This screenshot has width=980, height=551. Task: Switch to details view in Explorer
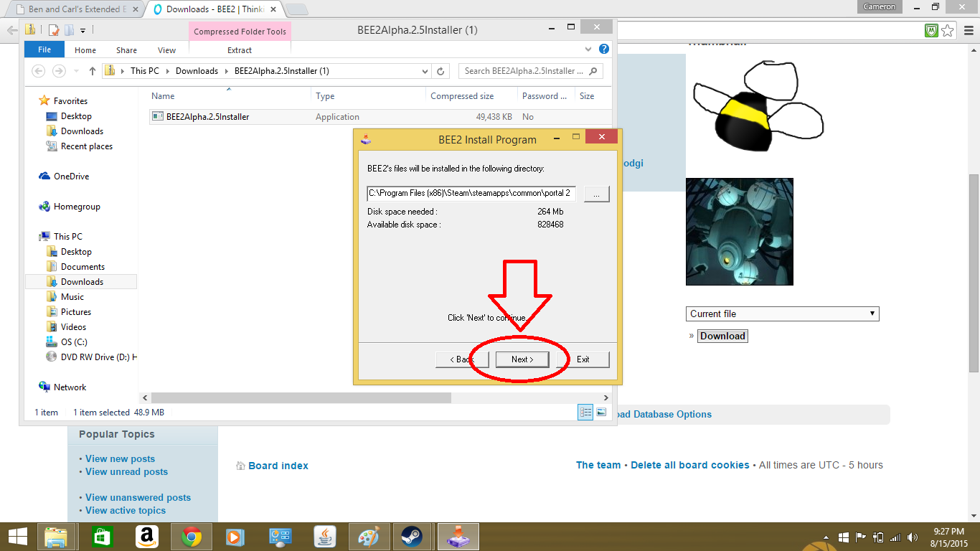[585, 412]
